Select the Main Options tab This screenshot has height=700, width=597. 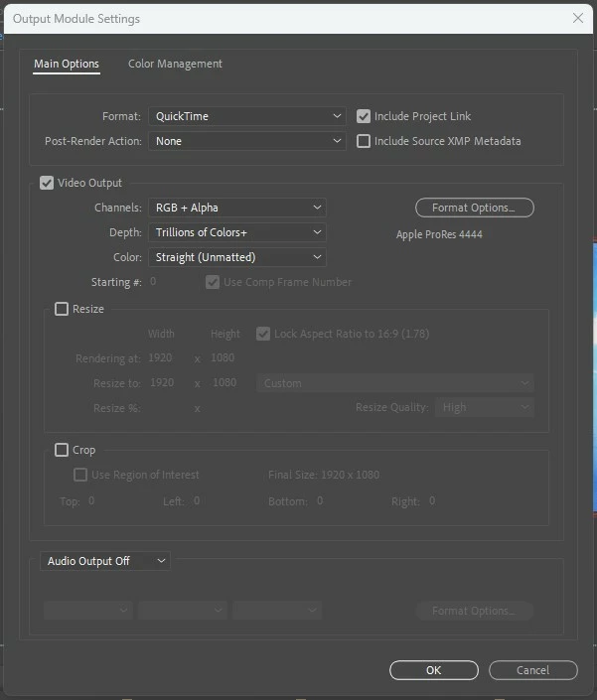67,64
